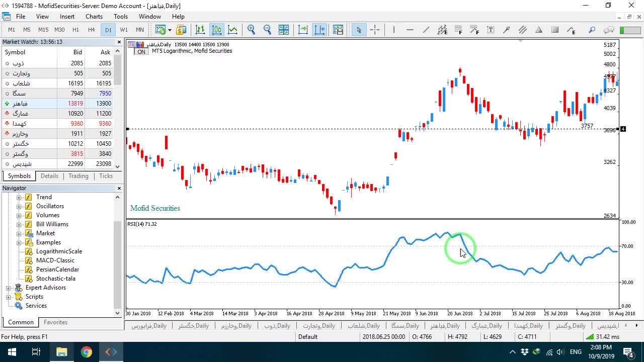644x362 pixels.
Task: Close the Market Watch panel
Action: tap(119, 42)
